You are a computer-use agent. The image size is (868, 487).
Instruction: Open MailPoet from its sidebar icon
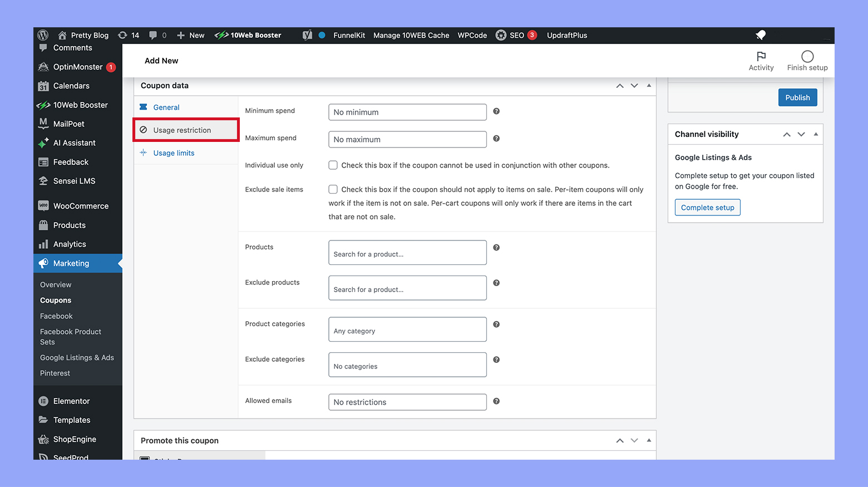point(43,124)
